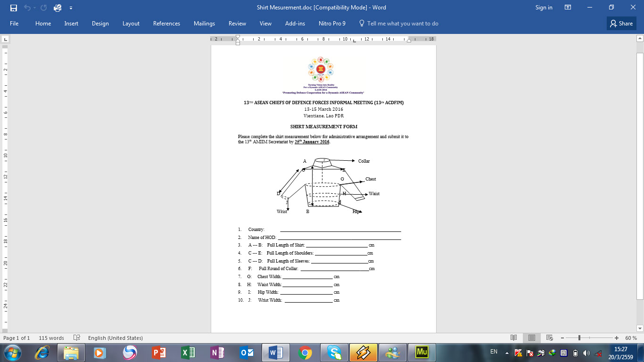
Task: Click the Tell me what you want to do box
Action: [398, 24]
